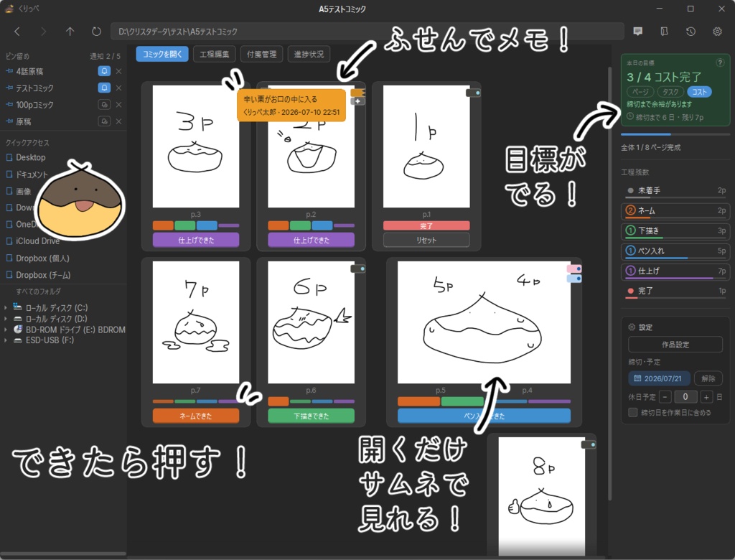Remove the テストコミック pinned item
The height and width of the screenshot is (560, 735).
pos(118,88)
